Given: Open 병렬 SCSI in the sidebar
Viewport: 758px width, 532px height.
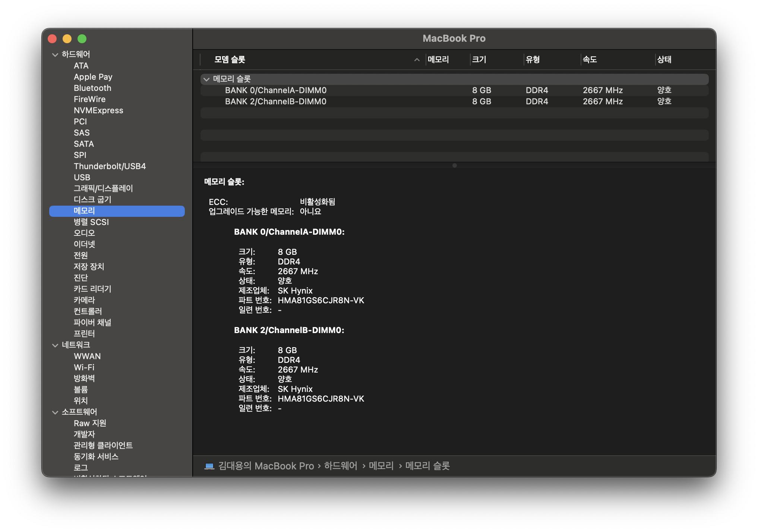Looking at the screenshot, I should (91, 222).
